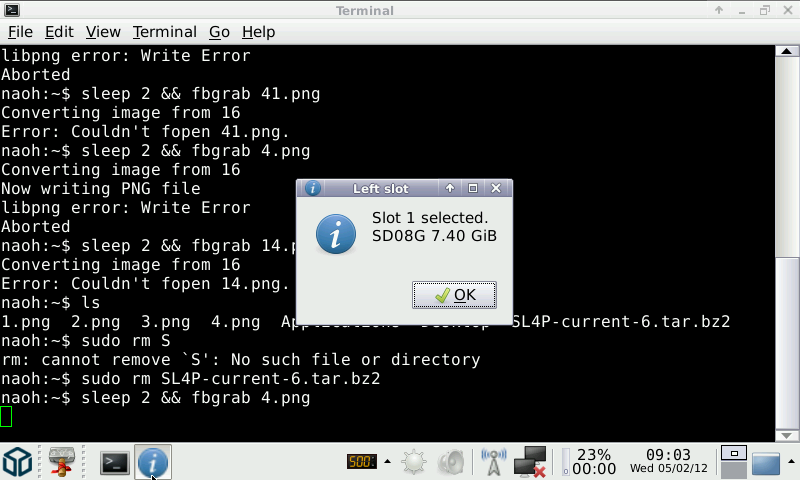
Task: Click OK in the Left slot dialog
Action: [455, 295]
